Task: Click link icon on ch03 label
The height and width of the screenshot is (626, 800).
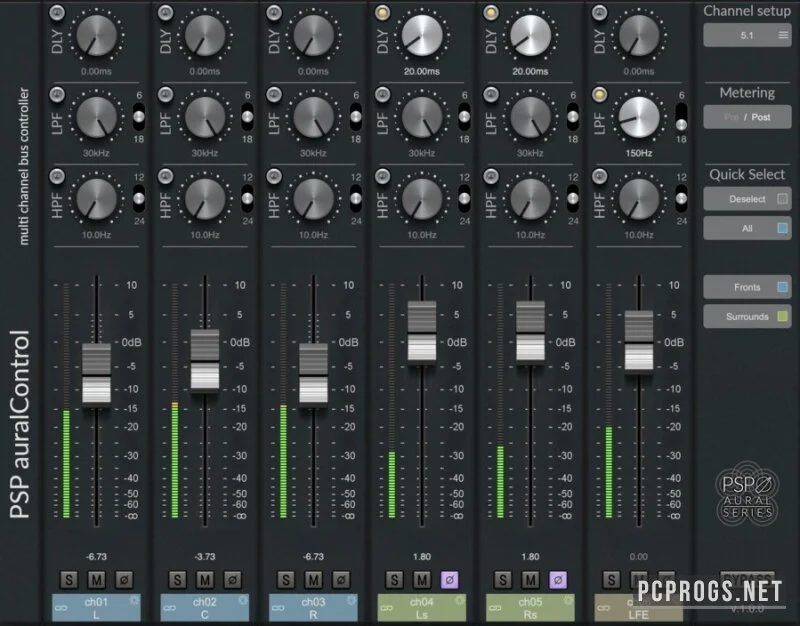Action: pyautogui.click(x=278, y=608)
